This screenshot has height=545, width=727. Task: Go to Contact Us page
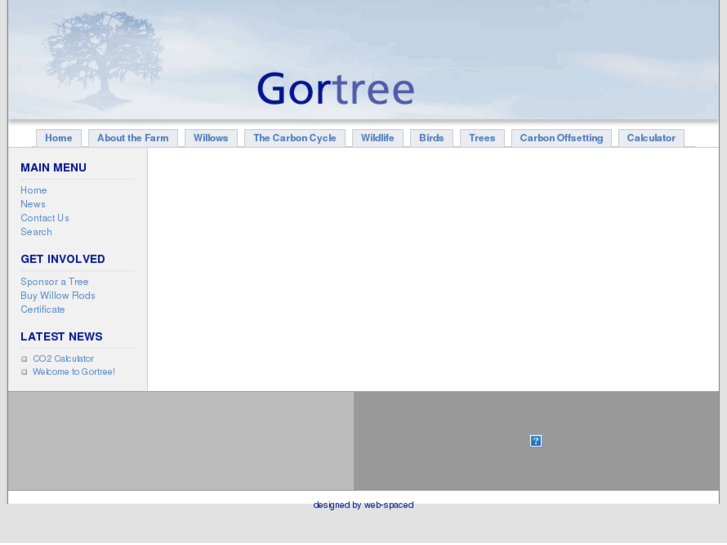(45, 218)
